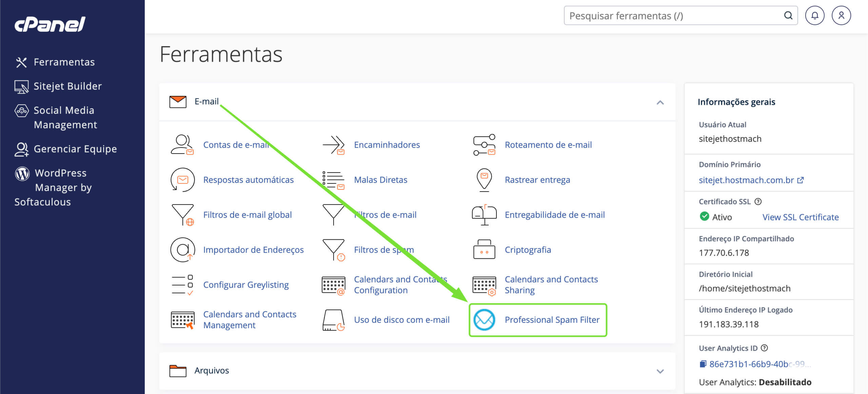The height and width of the screenshot is (394, 868).
Task: Click the User Analytics ID help icon
Action: [764, 348]
